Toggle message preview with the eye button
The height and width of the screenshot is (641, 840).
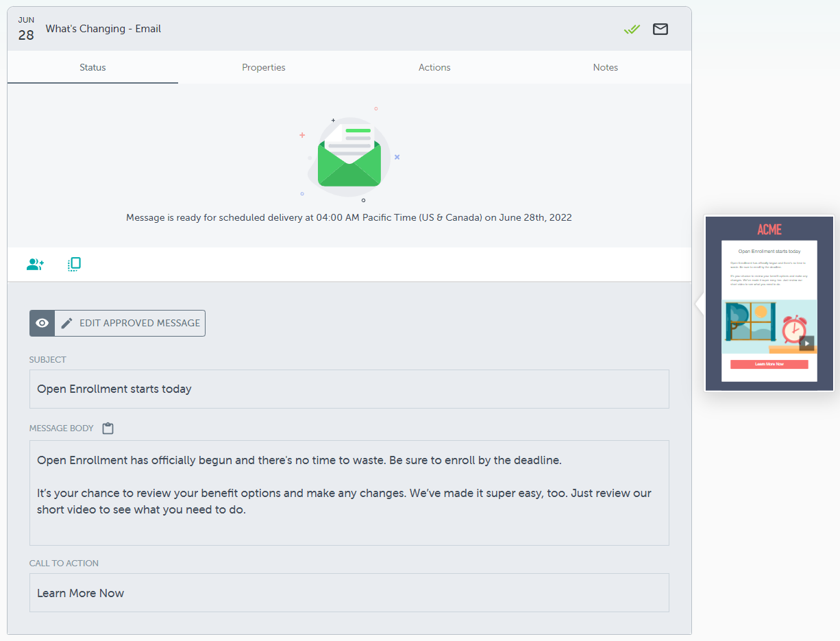[42, 323]
